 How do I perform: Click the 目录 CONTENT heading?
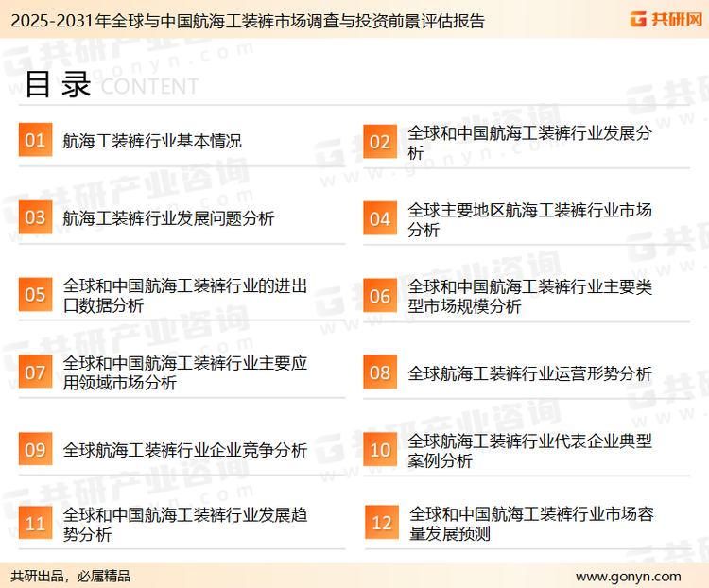111,85
